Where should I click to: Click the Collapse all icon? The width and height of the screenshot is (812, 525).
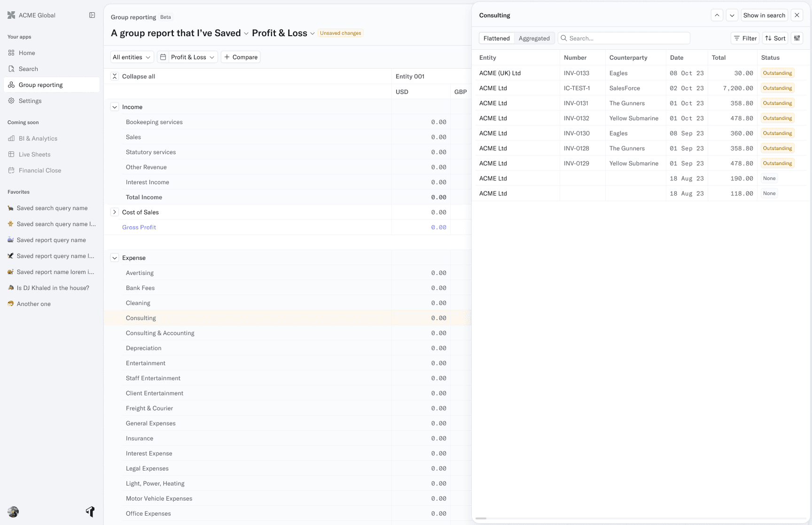(x=115, y=76)
